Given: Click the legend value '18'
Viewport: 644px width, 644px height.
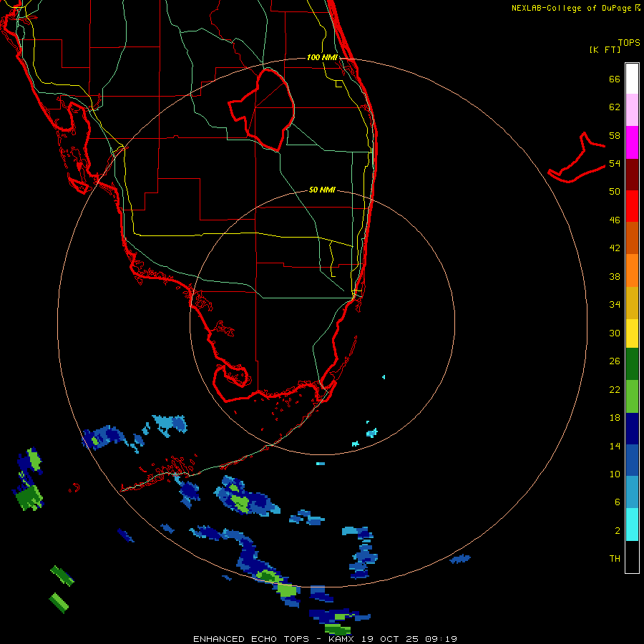Looking at the screenshot, I should 615,418.
